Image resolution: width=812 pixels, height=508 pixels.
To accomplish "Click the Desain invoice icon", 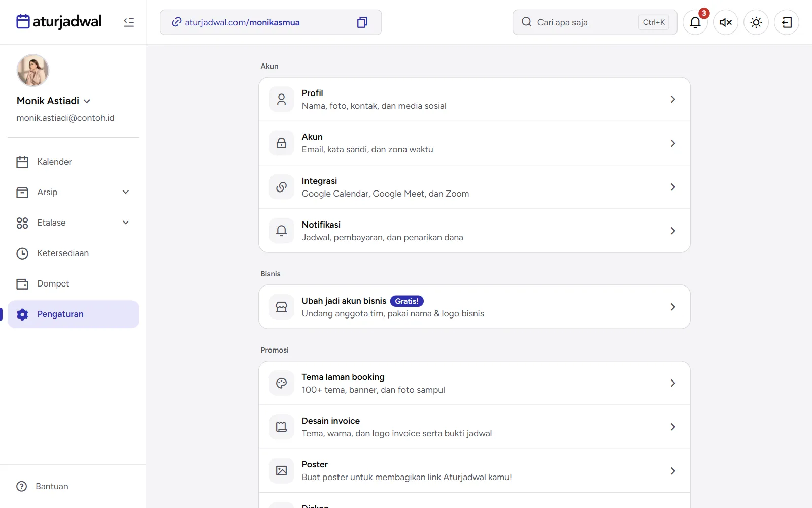I will pyautogui.click(x=282, y=427).
